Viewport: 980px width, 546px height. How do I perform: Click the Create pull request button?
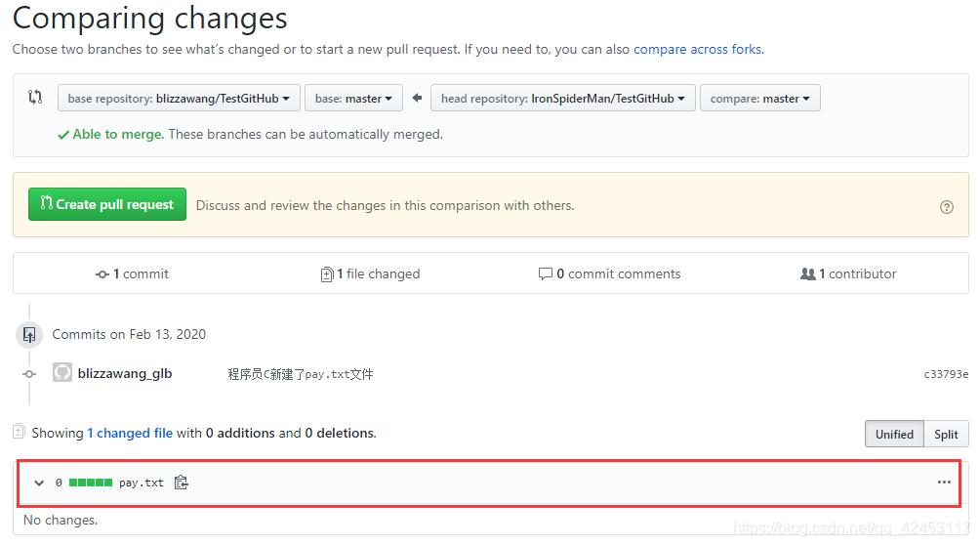107,205
